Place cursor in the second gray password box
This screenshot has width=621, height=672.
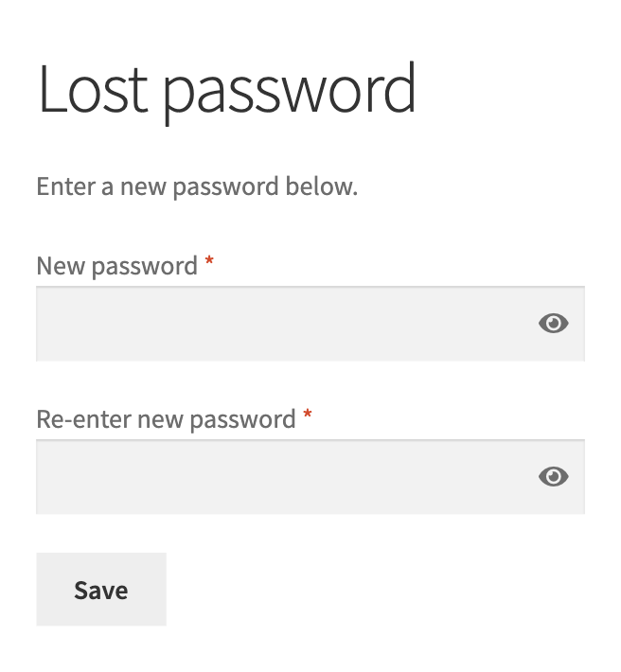[x=310, y=477]
